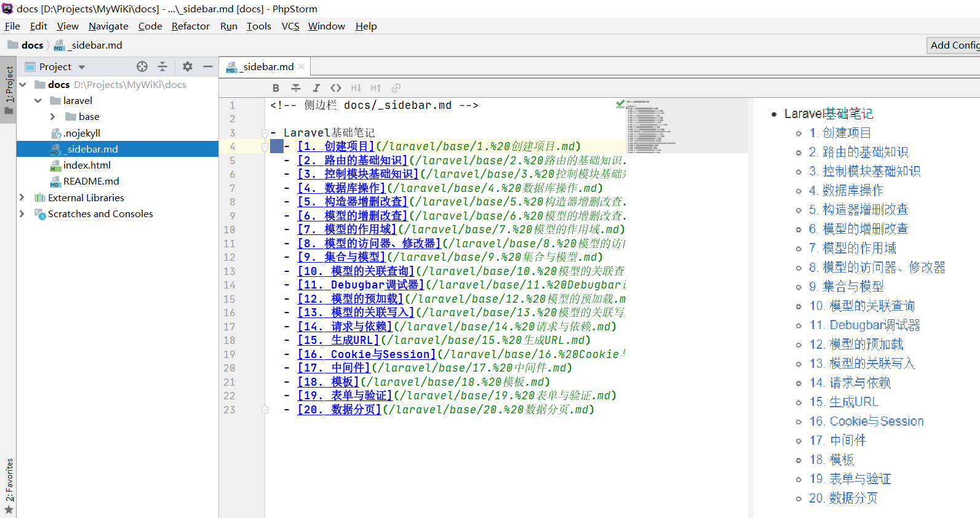The image size is (980, 518).
Task: Open Project panel settings gear
Action: pyautogui.click(x=188, y=66)
